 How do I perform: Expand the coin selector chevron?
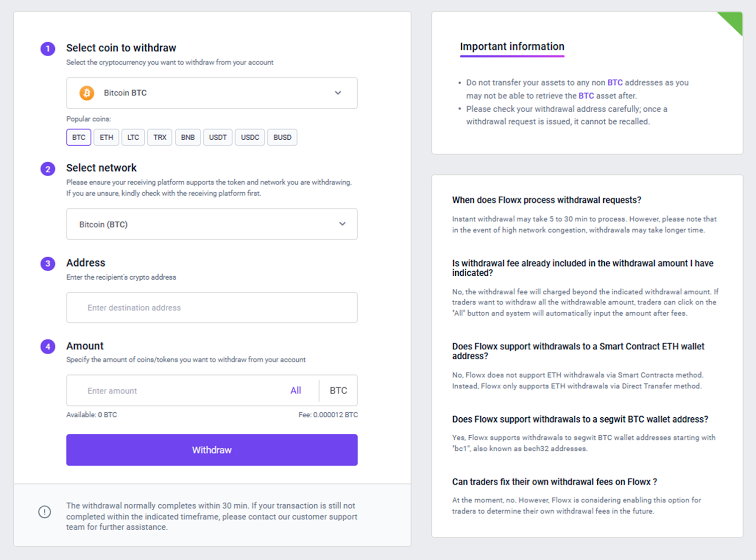[338, 93]
